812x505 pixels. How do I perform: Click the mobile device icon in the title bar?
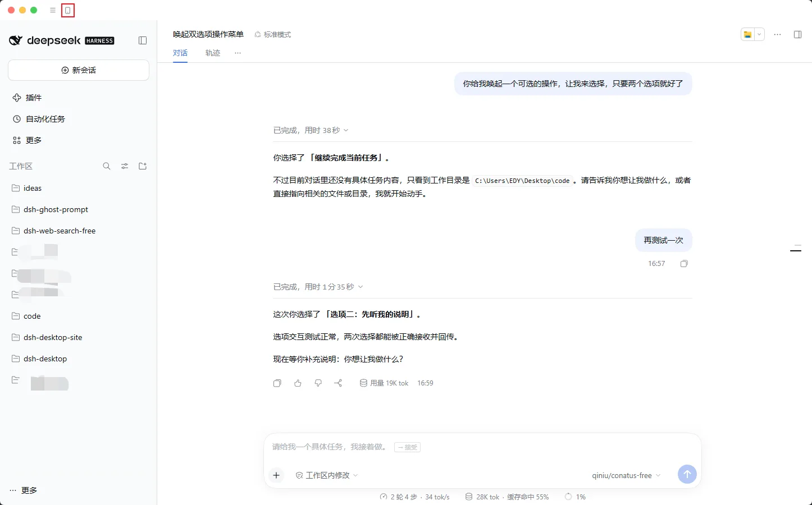[68, 10]
